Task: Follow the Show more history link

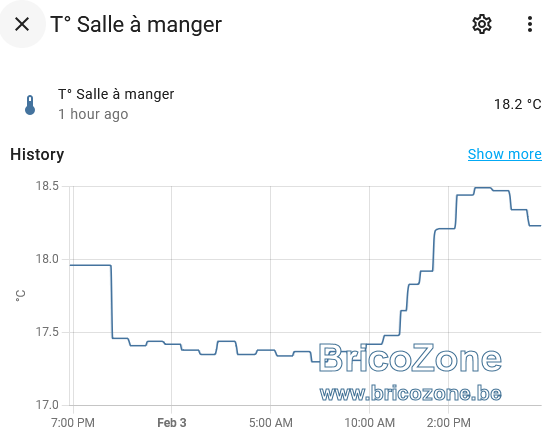Action: pyautogui.click(x=504, y=154)
